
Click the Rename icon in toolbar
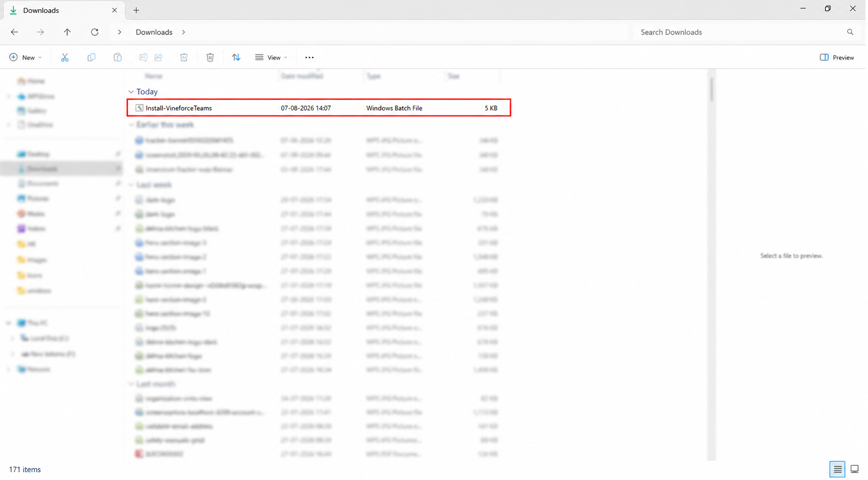pyautogui.click(x=143, y=58)
